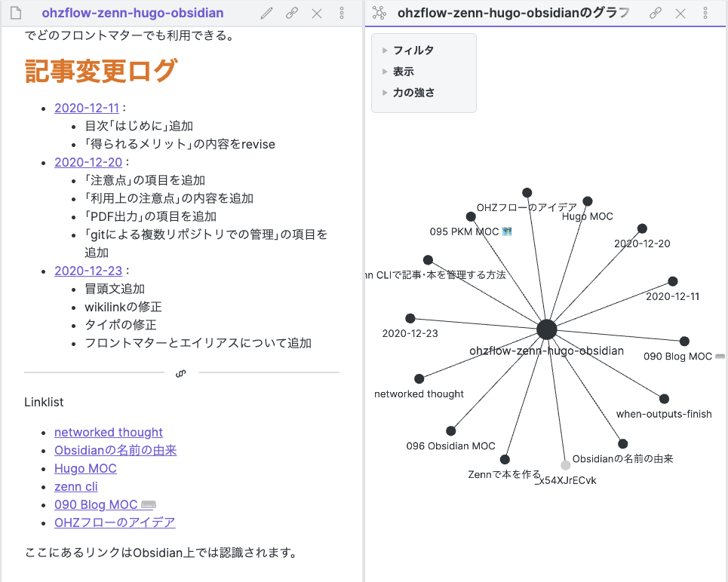Select the 2020-12-20 graph node
728x582 pixels.
point(642,228)
